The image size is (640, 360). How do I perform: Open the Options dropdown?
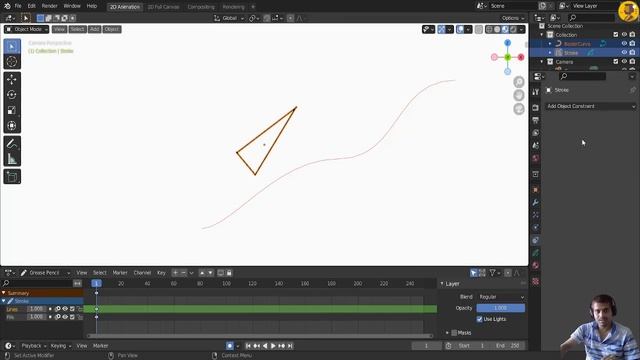point(513,18)
